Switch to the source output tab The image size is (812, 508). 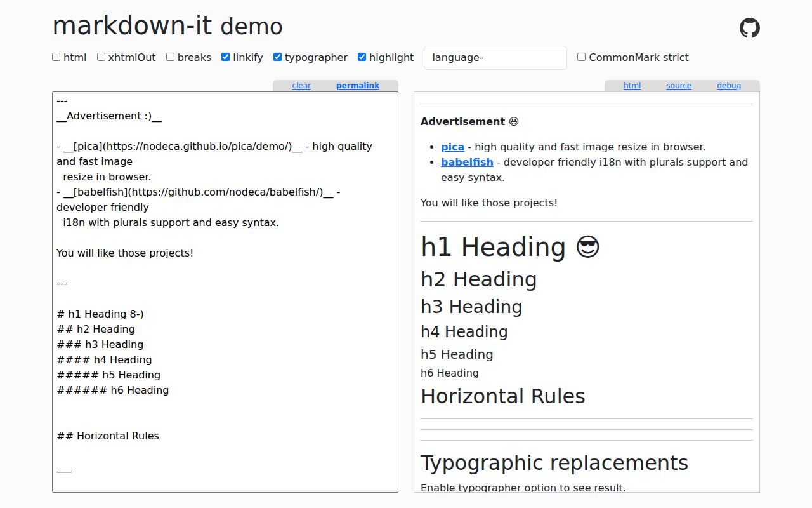click(679, 86)
